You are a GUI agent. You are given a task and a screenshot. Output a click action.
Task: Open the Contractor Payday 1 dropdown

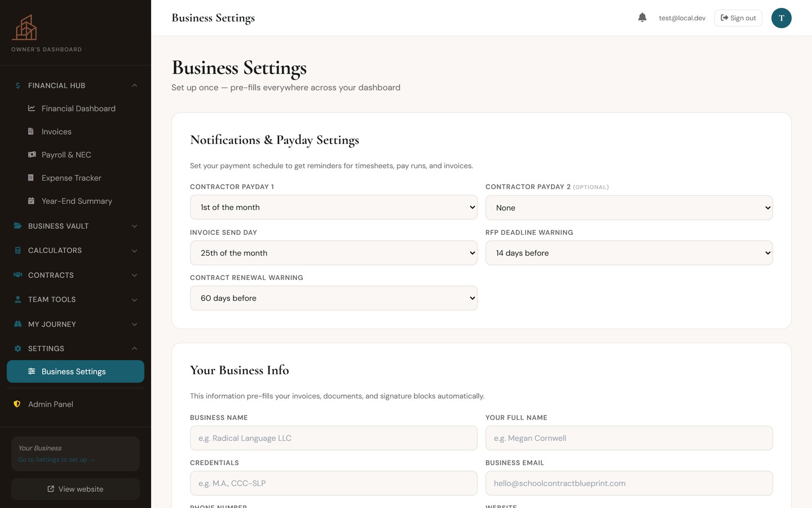click(x=334, y=207)
